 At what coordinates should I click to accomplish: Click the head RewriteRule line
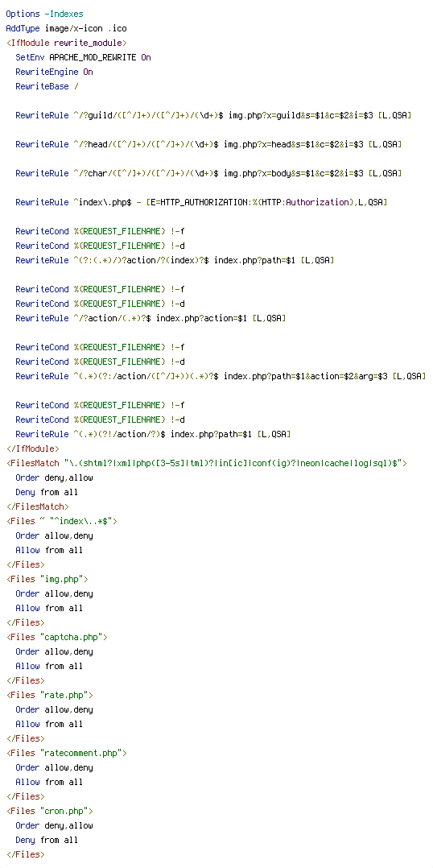(x=208, y=144)
